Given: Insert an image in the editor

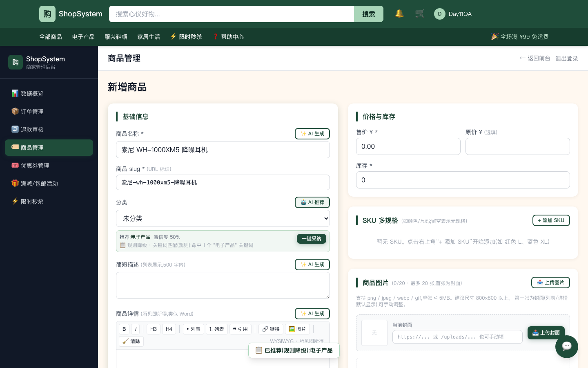Looking at the screenshot, I should click(298, 329).
